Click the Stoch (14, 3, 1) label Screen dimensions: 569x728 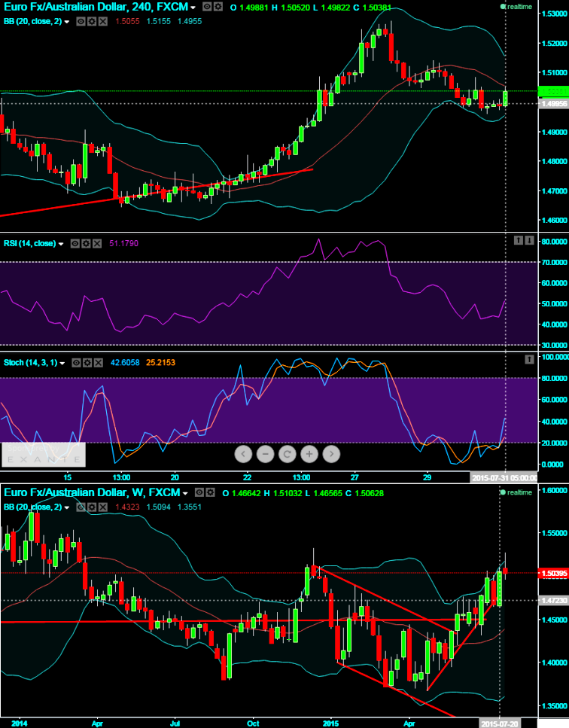(x=31, y=363)
